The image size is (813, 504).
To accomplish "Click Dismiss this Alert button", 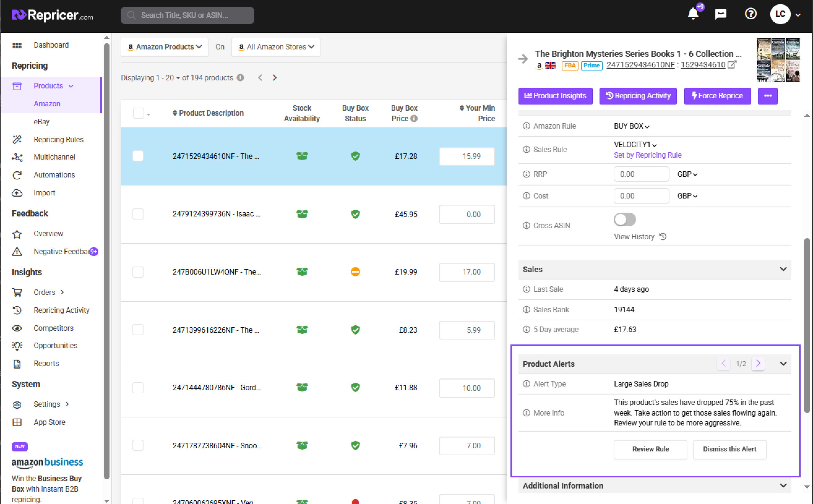I will [729, 449].
